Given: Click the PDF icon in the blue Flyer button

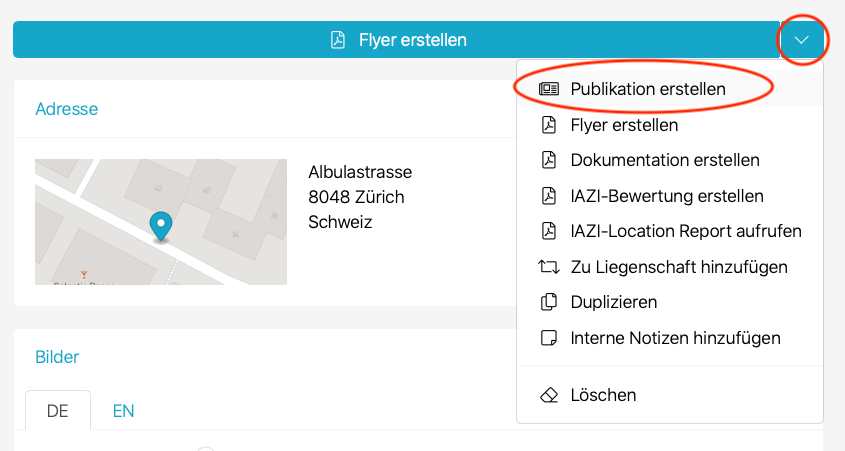Looking at the screenshot, I should click(338, 40).
